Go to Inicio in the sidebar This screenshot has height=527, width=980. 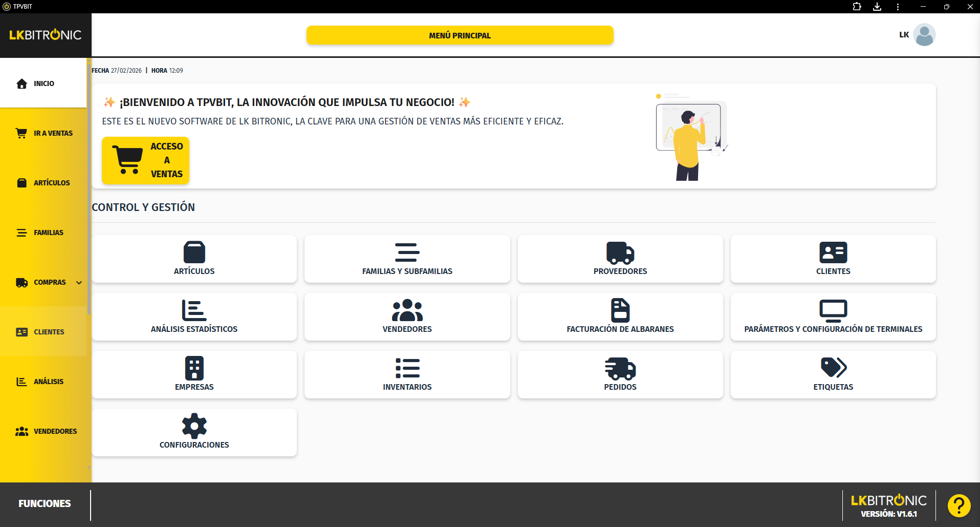pyautogui.click(x=43, y=83)
